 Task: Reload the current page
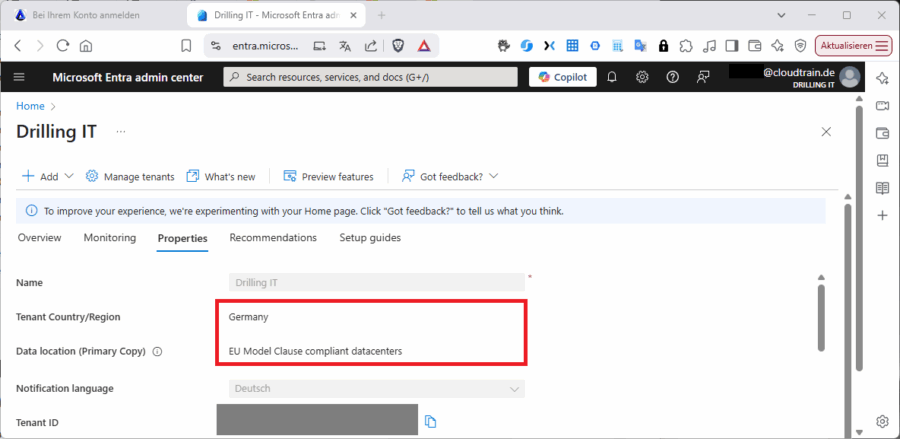tap(63, 46)
